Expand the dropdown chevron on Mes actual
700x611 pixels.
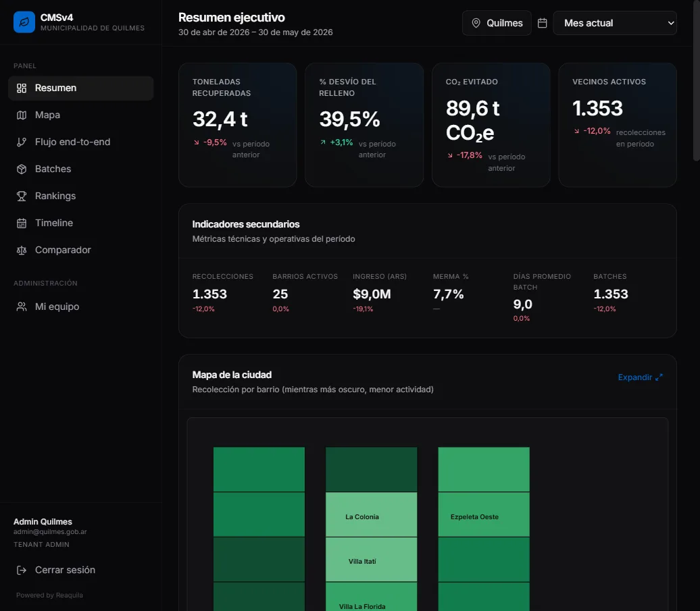tap(670, 23)
